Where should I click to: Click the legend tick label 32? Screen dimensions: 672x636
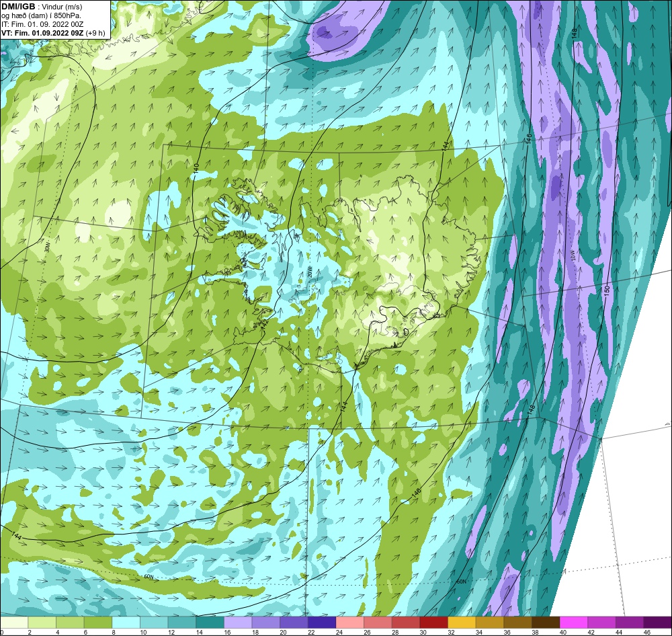coord(451,632)
